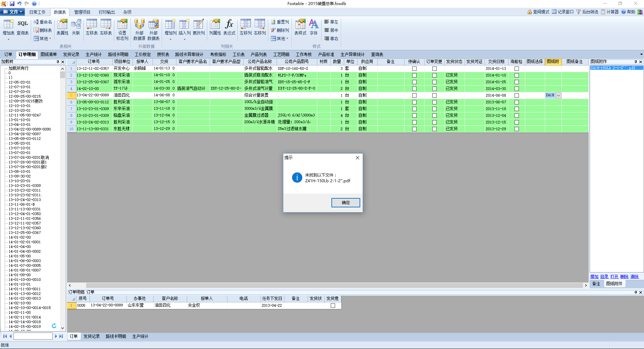Check 待确认 for order 14-02-10-00
This screenshot has width=644, height=349.
414,89
